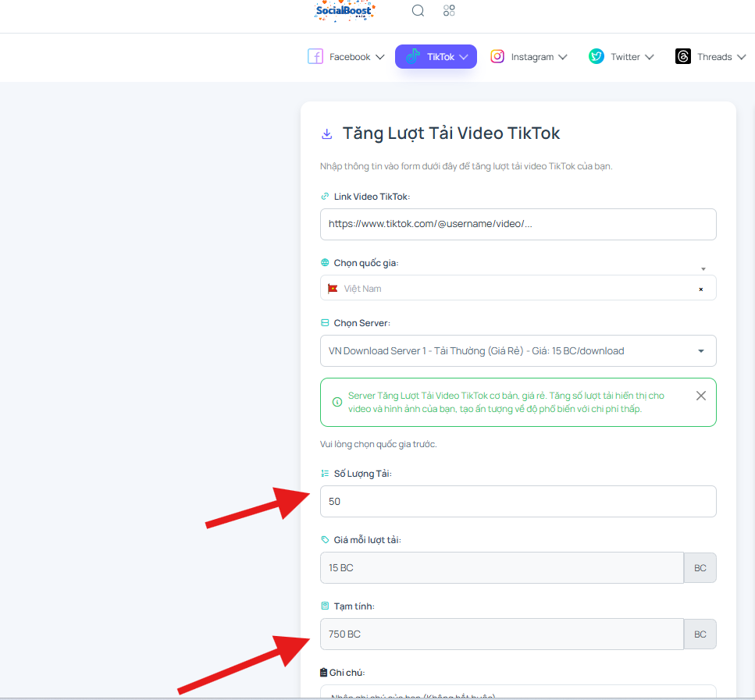Click the server icon beside Chọn Server
The height and width of the screenshot is (700, 755).
(x=325, y=322)
